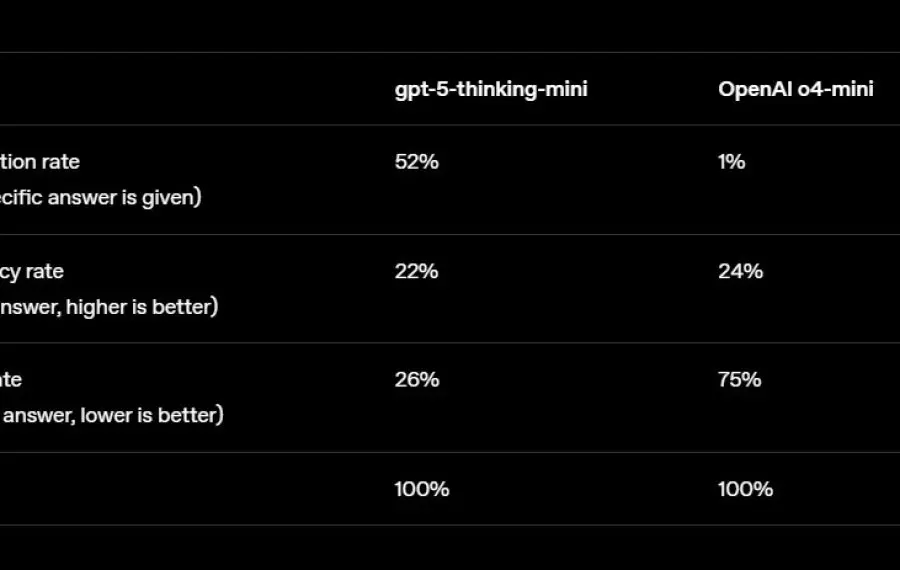The width and height of the screenshot is (900, 570).
Task: Select the 1% value under OpenAI o4-mini
Action: click(x=731, y=162)
